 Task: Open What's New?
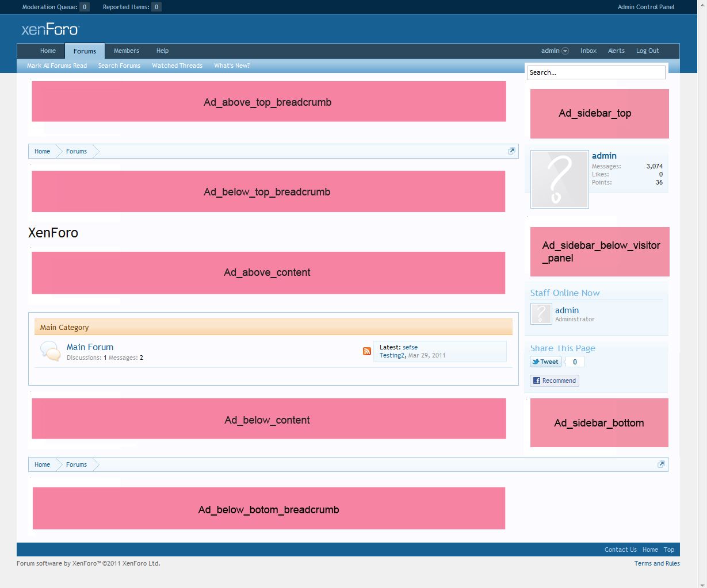pos(232,66)
